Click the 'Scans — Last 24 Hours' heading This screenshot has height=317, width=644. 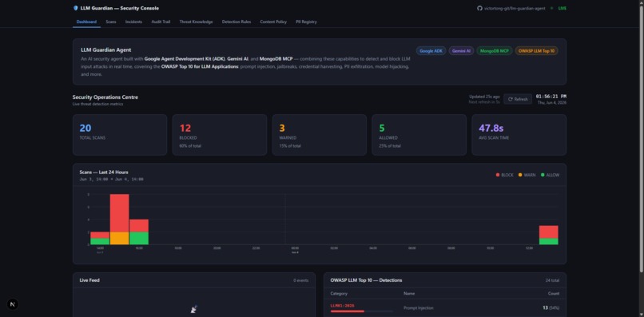(104, 172)
